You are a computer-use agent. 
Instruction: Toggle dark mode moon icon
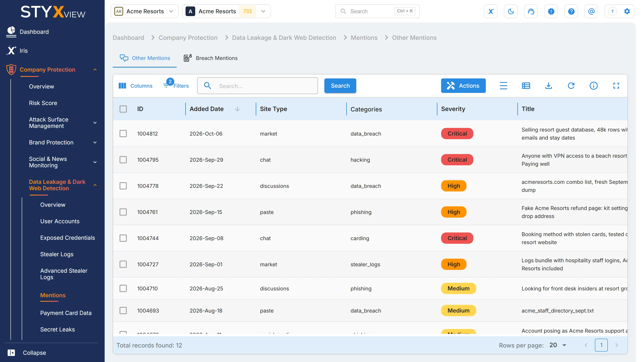pyautogui.click(x=511, y=11)
